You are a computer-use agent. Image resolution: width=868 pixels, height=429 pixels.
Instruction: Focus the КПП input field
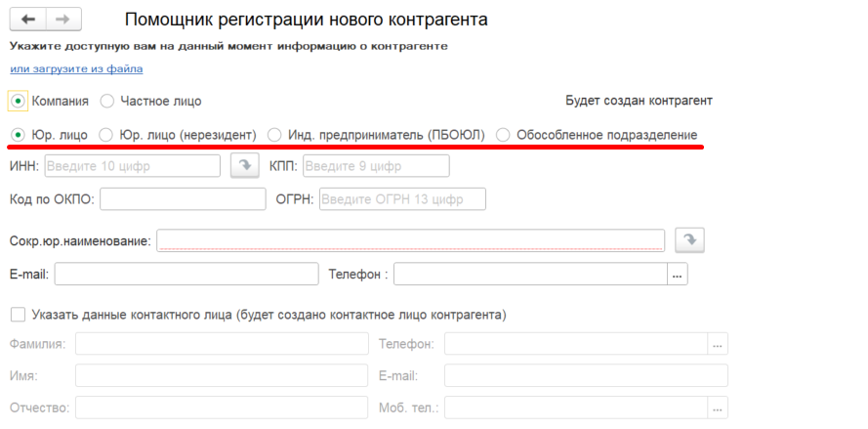(376, 166)
